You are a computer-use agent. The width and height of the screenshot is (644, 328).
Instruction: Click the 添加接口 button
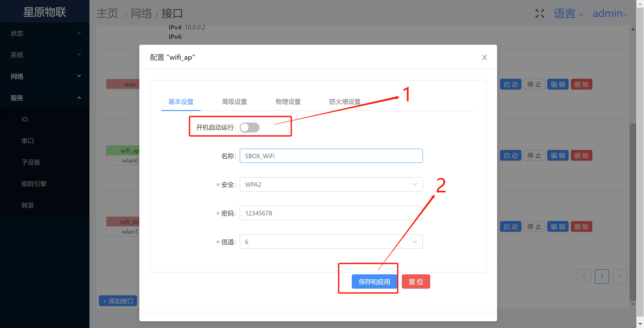click(x=118, y=301)
